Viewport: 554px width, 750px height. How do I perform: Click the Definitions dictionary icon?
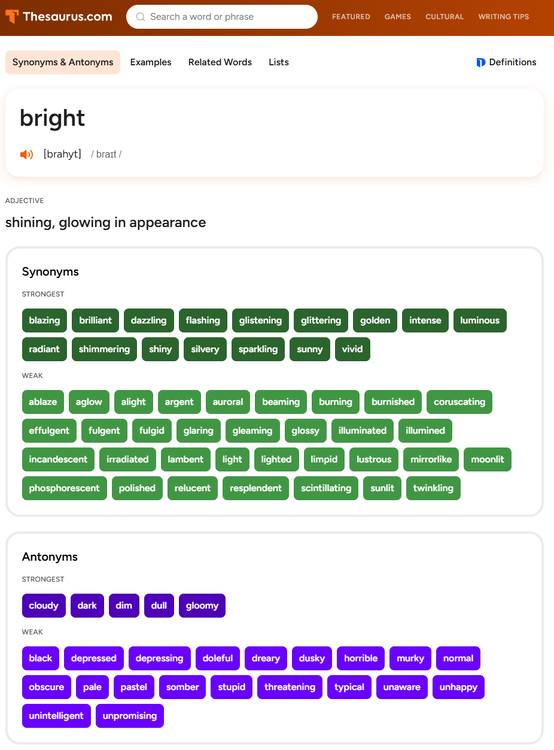pyautogui.click(x=480, y=63)
